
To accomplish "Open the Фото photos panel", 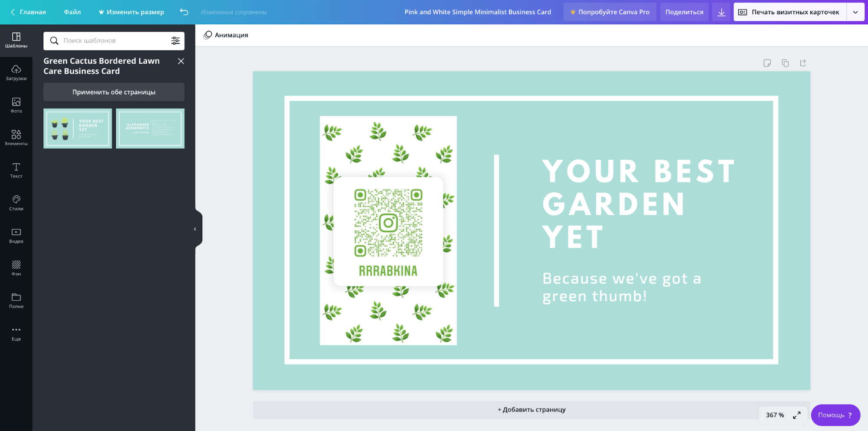I will [16, 105].
